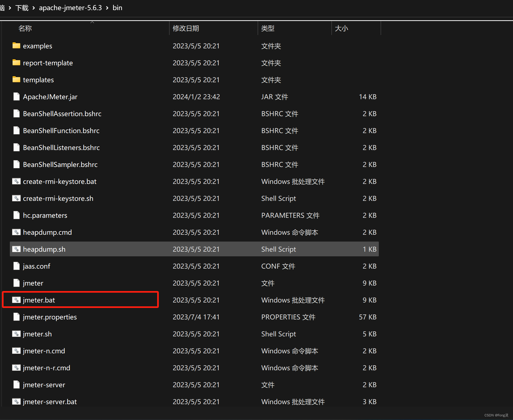This screenshot has width=513, height=420.
Task: Select the BeanShellFunction.bshrc file icon
Action: [16, 130]
